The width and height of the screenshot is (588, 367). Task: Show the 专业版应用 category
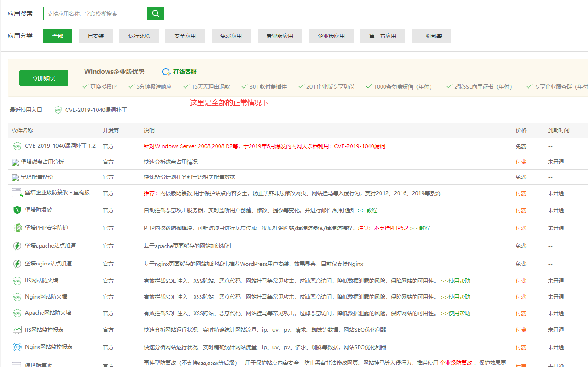pyautogui.click(x=280, y=36)
